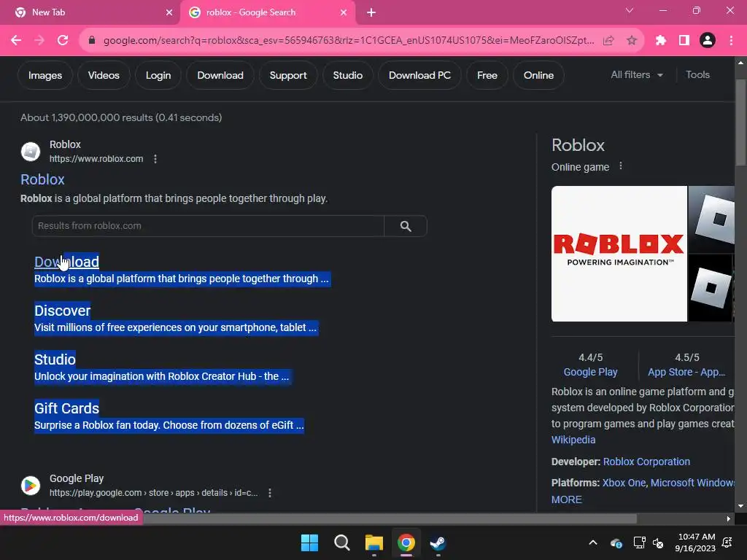747x560 pixels.
Task: Open options menu for Google Play result
Action: pyautogui.click(x=270, y=493)
